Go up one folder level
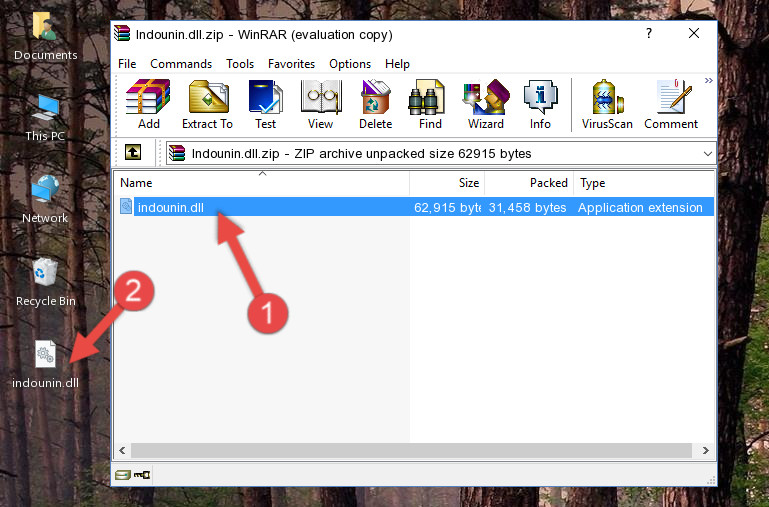 point(133,152)
